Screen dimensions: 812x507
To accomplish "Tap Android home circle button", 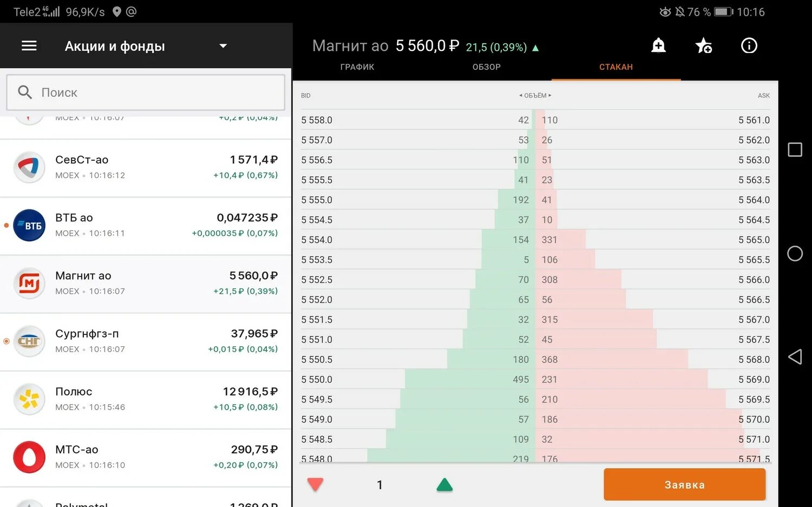I will (795, 253).
